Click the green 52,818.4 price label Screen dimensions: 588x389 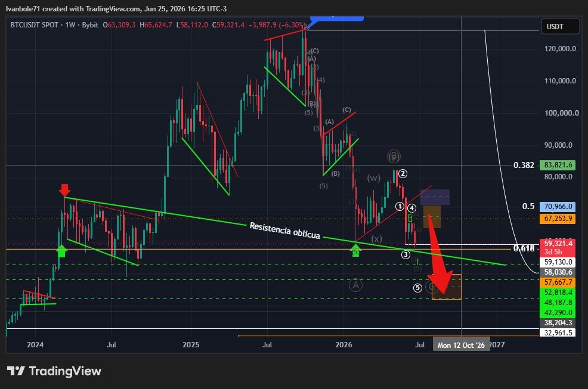pyautogui.click(x=558, y=292)
